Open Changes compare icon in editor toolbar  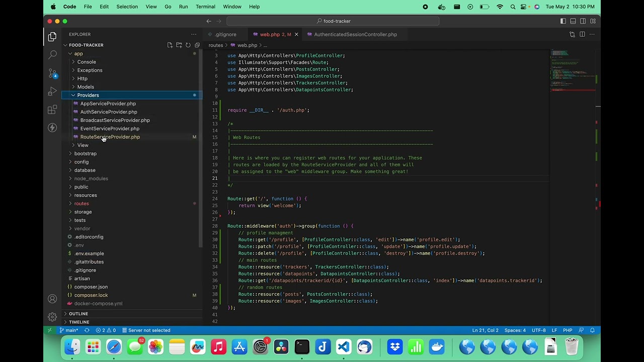[572, 34]
